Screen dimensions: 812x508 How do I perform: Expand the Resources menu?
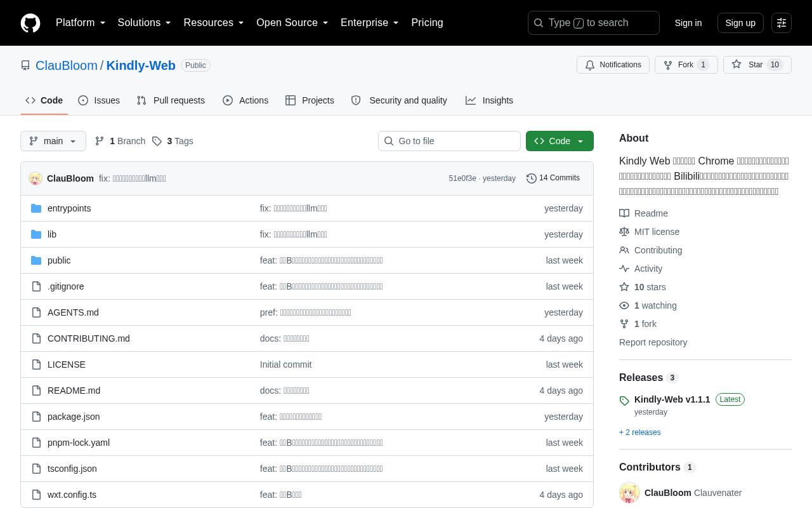[214, 23]
